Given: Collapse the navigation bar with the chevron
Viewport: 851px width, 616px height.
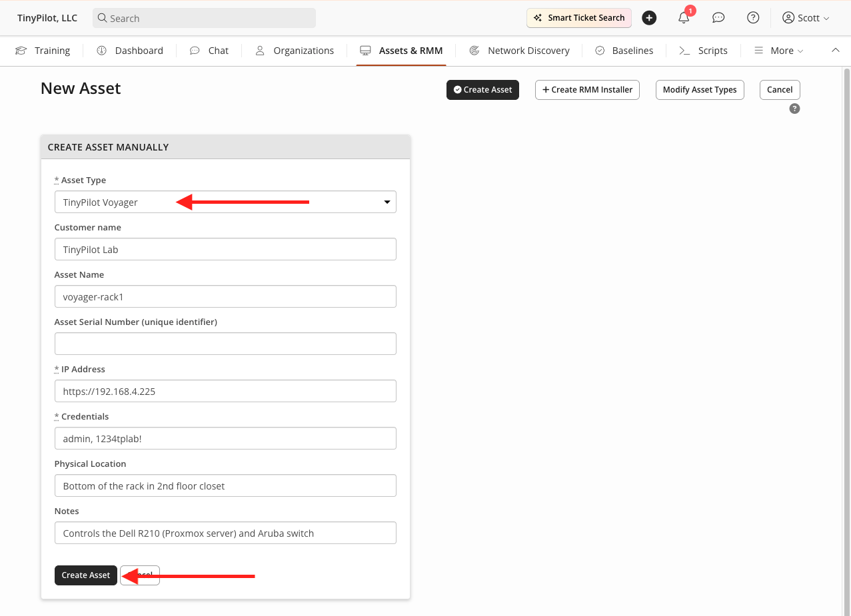Looking at the screenshot, I should (x=836, y=49).
